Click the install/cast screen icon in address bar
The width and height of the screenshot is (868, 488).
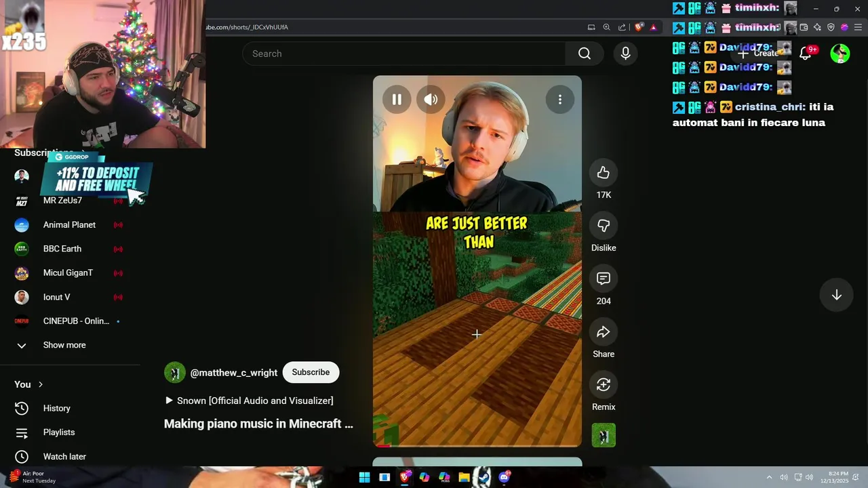(591, 27)
